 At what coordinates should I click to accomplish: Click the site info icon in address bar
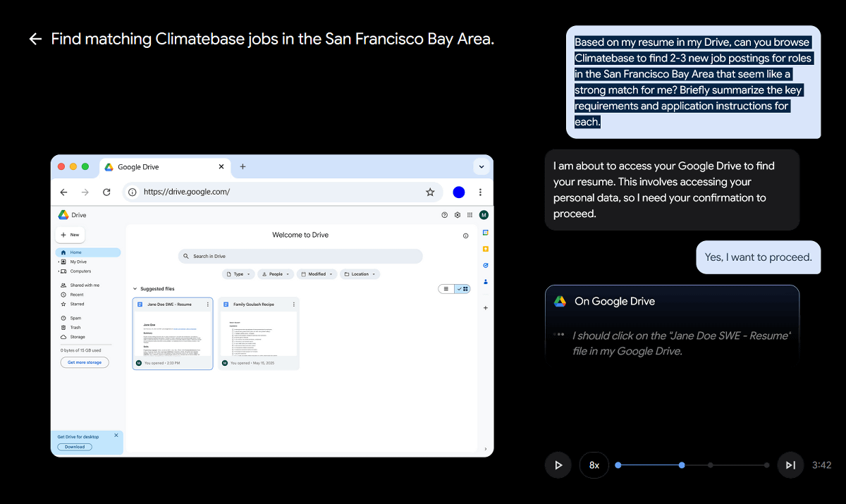pos(133,192)
